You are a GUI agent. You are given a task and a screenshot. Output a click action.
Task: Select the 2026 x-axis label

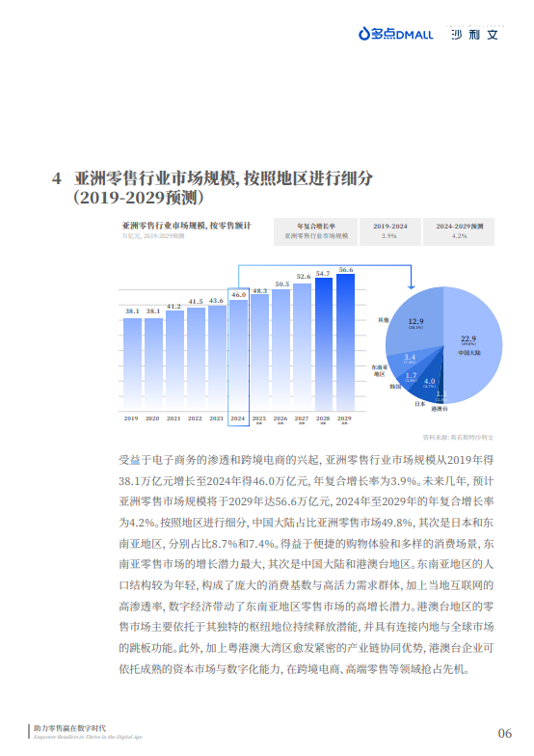point(280,418)
